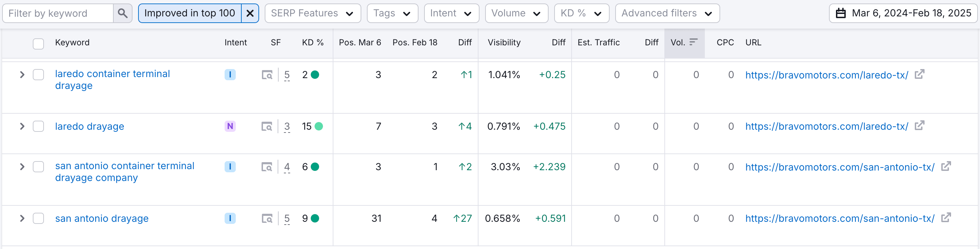Open the SERP Features dropdown
Viewport: 980px width, 249px height.
pyautogui.click(x=312, y=13)
